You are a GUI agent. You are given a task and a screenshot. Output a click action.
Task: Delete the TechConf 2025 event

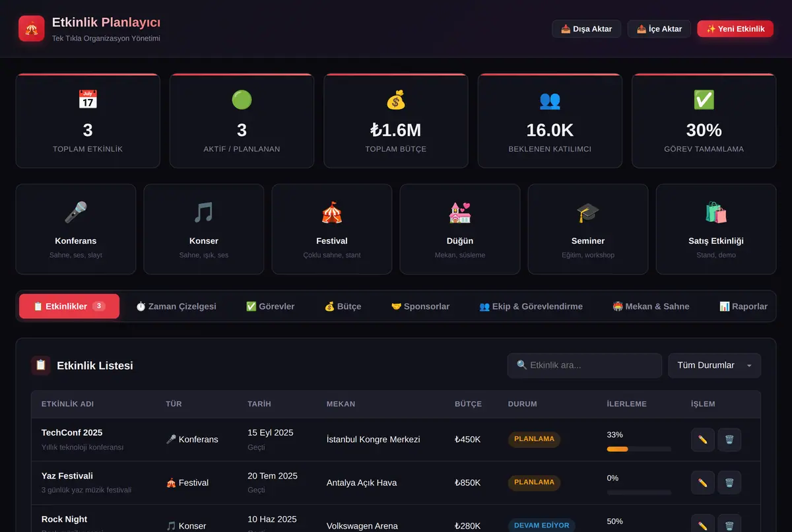click(729, 440)
